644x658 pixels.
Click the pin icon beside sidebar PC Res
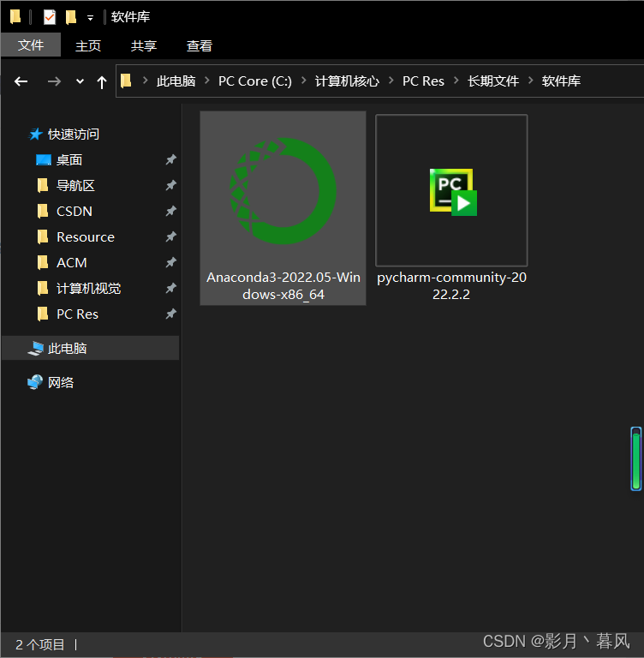click(x=170, y=314)
